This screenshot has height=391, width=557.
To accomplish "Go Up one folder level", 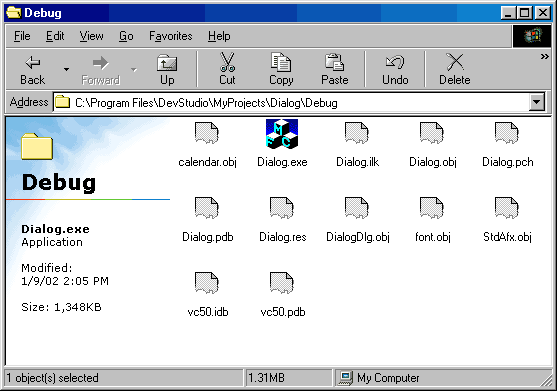I will (x=167, y=70).
